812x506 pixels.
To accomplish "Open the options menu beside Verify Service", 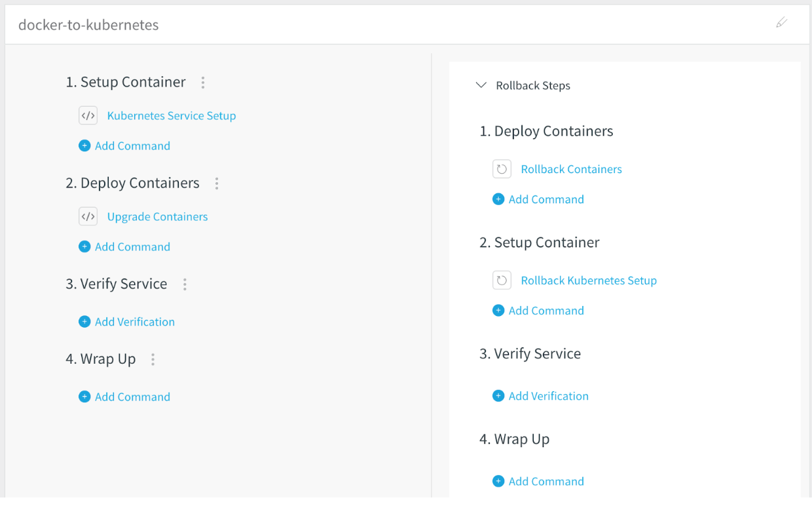I will (185, 284).
